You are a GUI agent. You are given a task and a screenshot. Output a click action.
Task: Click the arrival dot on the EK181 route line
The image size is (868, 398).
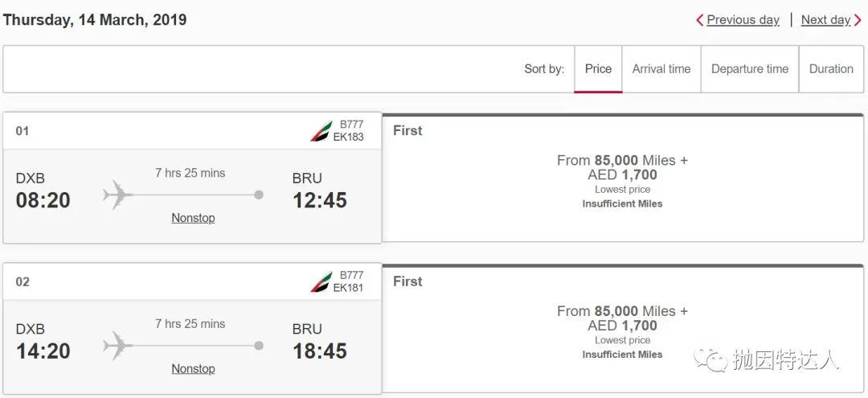pyautogui.click(x=259, y=346)
